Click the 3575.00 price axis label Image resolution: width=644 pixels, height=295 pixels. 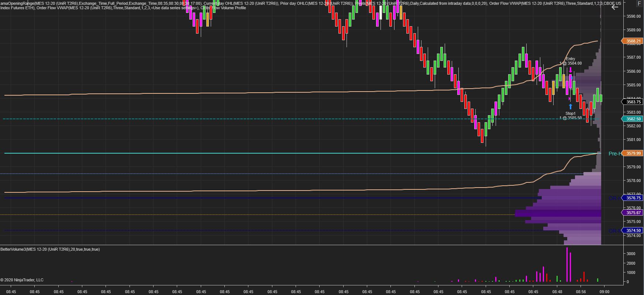[633, 221]
